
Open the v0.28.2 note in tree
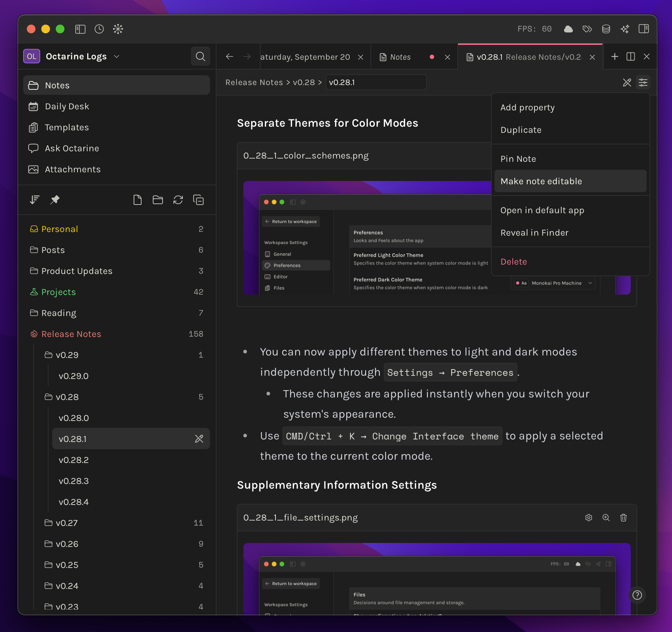pos(73,460)
